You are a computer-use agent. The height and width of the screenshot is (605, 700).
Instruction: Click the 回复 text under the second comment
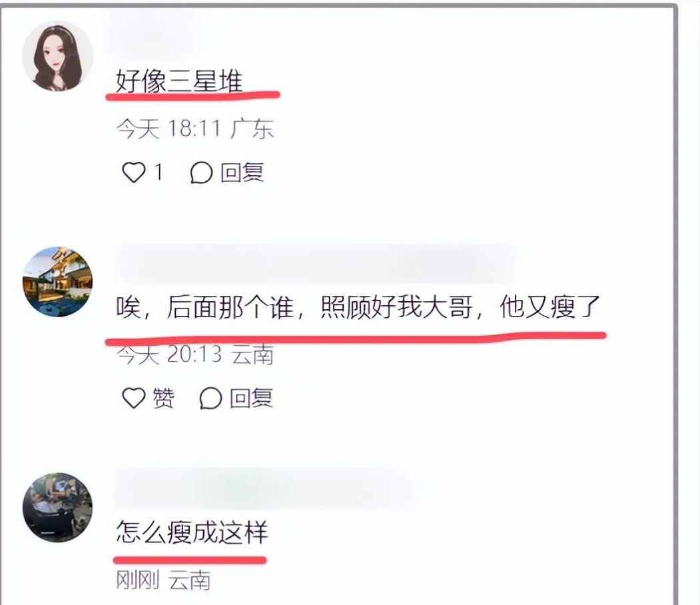251,398
